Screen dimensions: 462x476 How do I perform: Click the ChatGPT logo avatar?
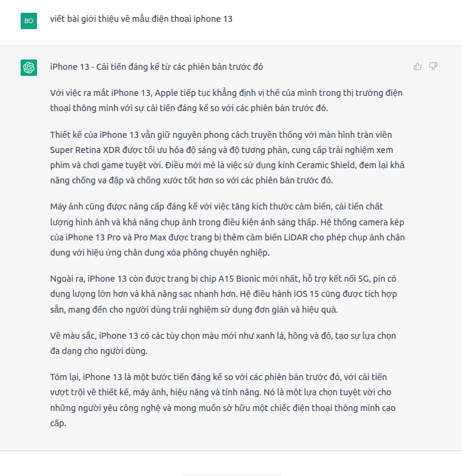(29, 67)
